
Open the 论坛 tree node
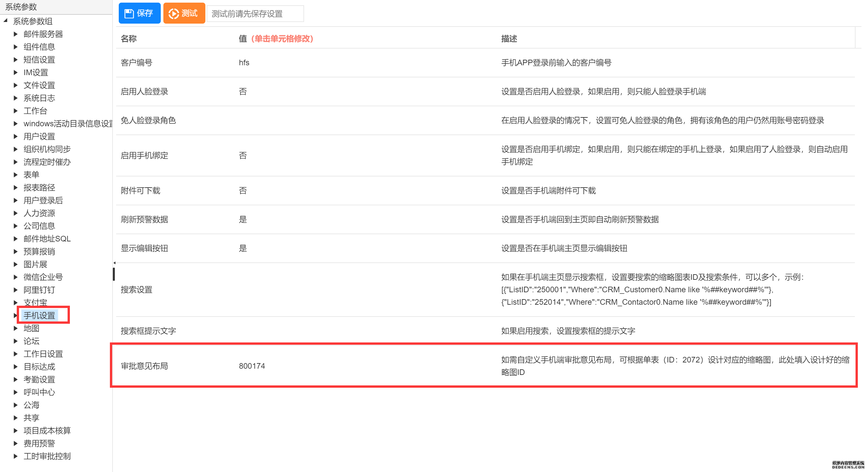31,341
